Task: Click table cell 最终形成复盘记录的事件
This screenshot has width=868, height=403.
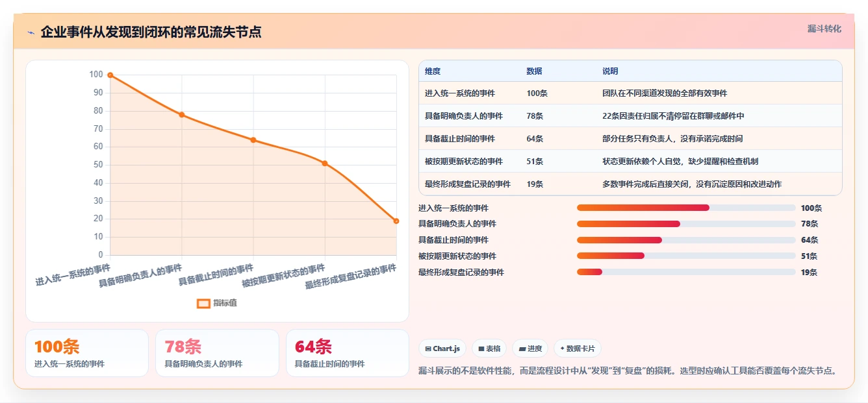Action: (468, 184)
